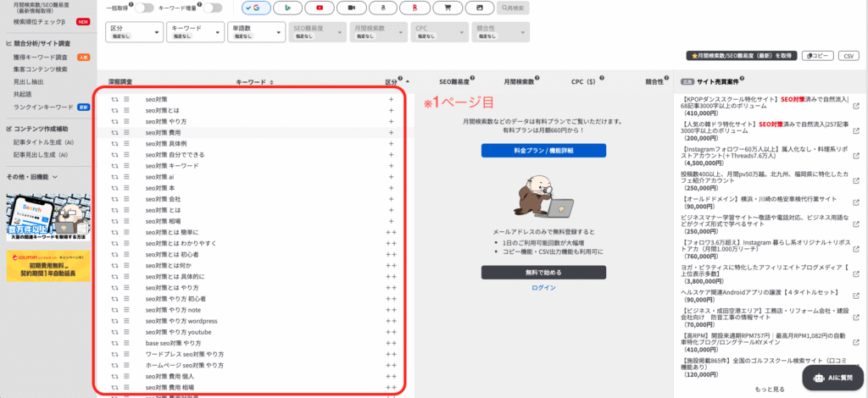Click 月間検索数/SEO難易度（最新）を取得 button
Image resolution: width=868 pixels, height=398 pixels.
point(742,56)
